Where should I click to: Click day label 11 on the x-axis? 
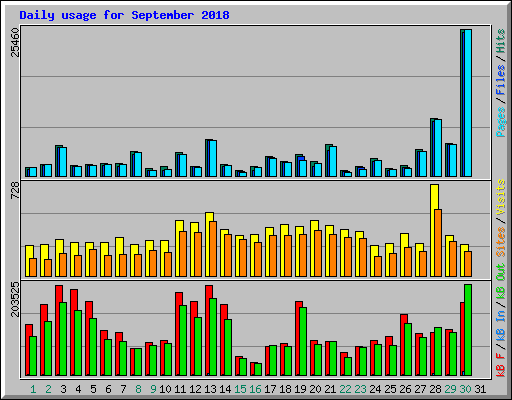coord(180,389)
